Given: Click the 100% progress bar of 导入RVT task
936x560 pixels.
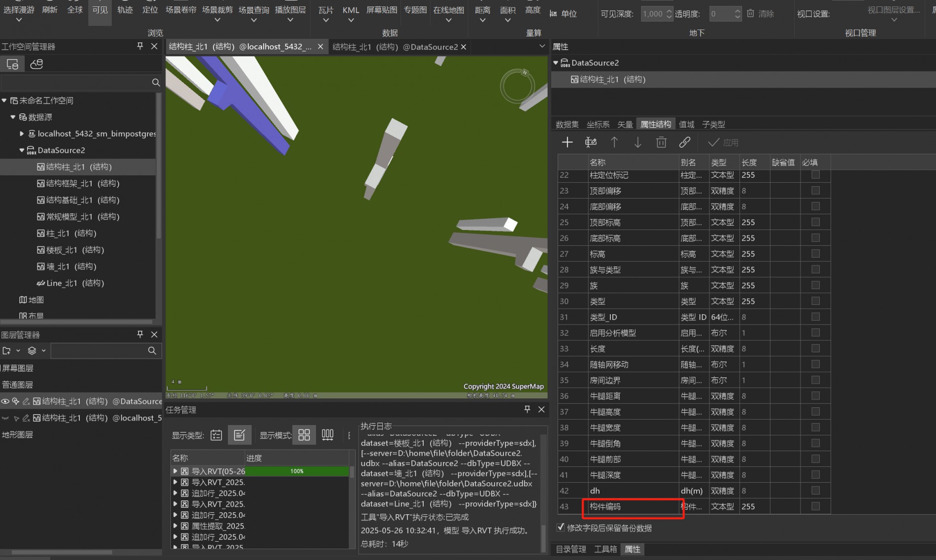Looking at the screenshot, I should click(x=297, y=471).
